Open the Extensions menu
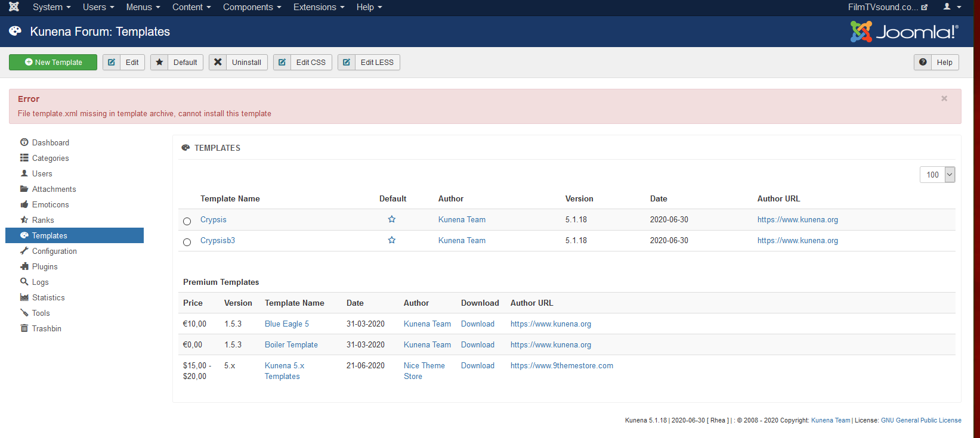This screenshot has width=980, height=438. [x=319, y=7]
